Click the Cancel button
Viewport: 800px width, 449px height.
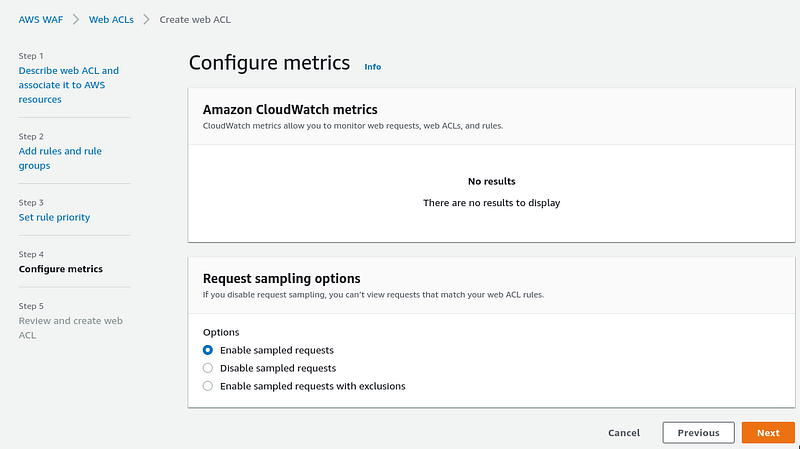[623, 433]
